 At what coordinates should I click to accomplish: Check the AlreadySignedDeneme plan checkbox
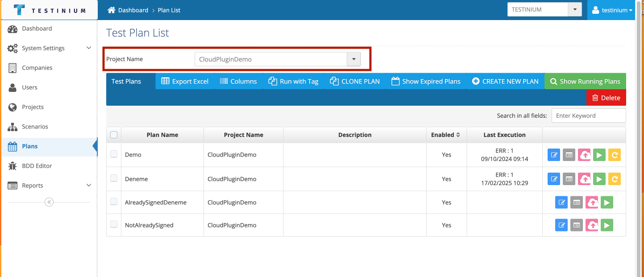(x=114, y=202)
